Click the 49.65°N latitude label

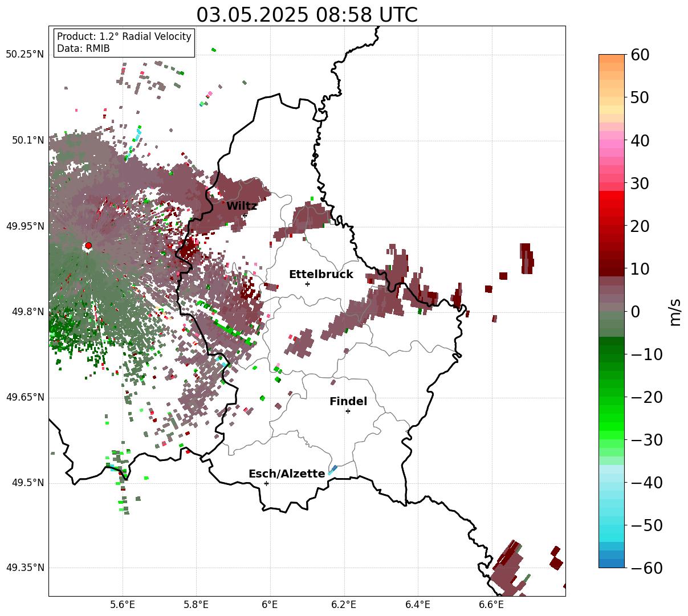click(25, 397)
